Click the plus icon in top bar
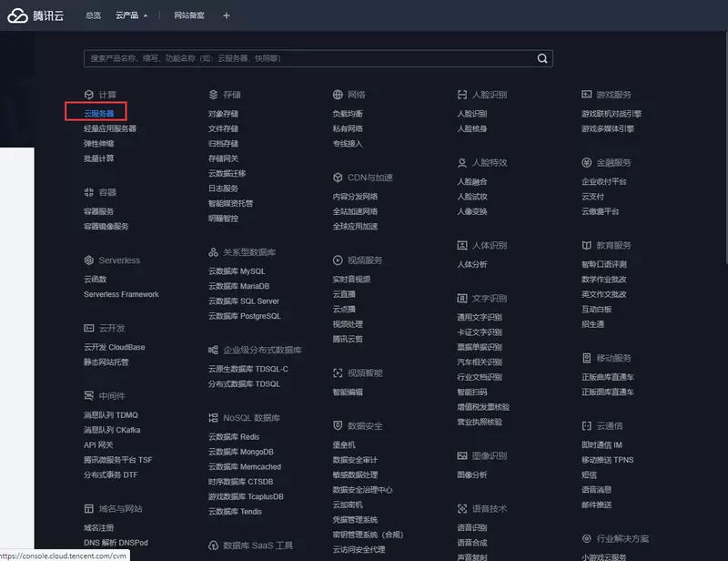 click(x=226, y=15)
